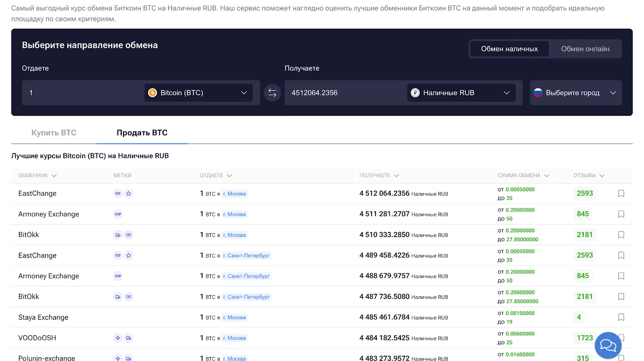The image size is (644, 361).
Task: Open the Наличные RUB currency dropdown
Action: point(461,93)
